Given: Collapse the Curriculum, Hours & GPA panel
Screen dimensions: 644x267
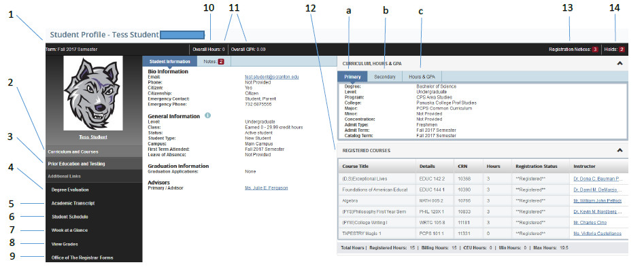Looking at the screenshot, I should 620,63.
